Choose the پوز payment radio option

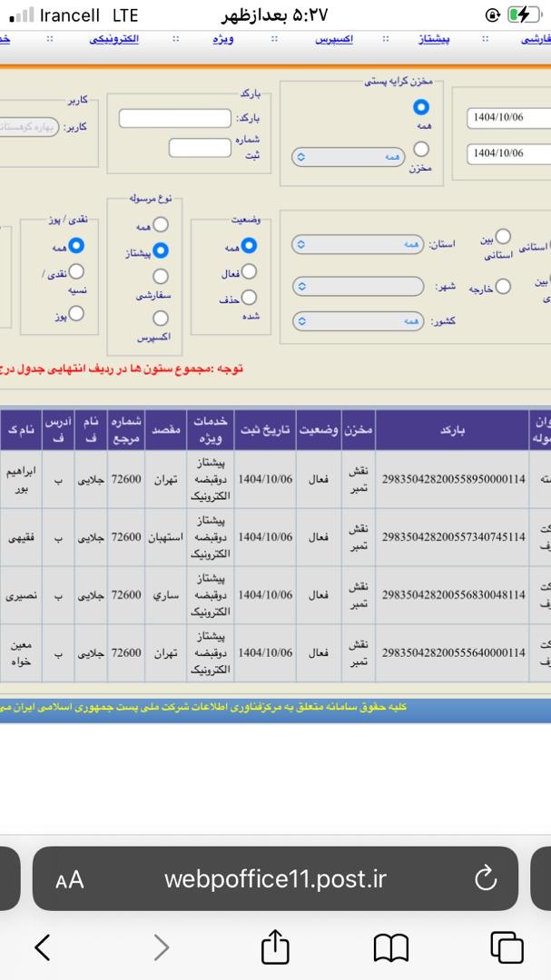(x=77, y=313)
